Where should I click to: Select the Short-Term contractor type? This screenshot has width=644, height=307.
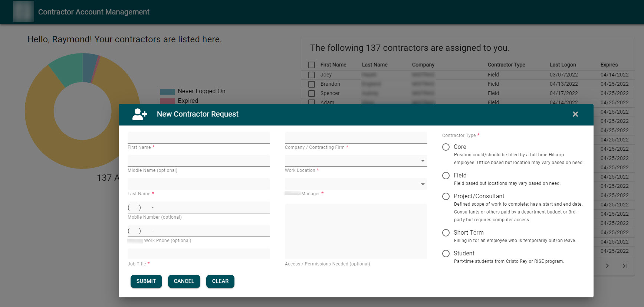pyautogui.click(x=446, y=233)
